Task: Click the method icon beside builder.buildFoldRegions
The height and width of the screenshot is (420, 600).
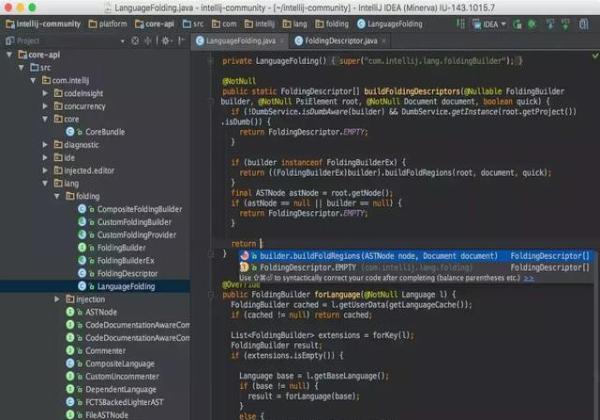Action: [x=243, y=256]
